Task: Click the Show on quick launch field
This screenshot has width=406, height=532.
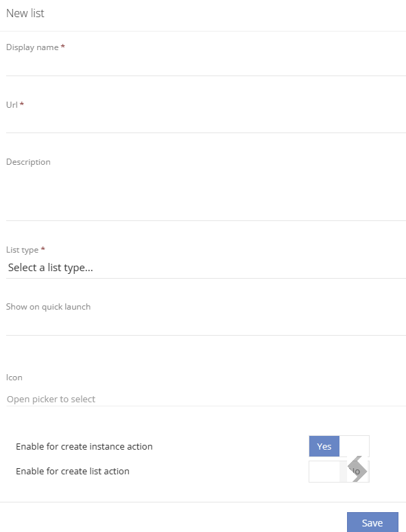Action: (206, 325)
